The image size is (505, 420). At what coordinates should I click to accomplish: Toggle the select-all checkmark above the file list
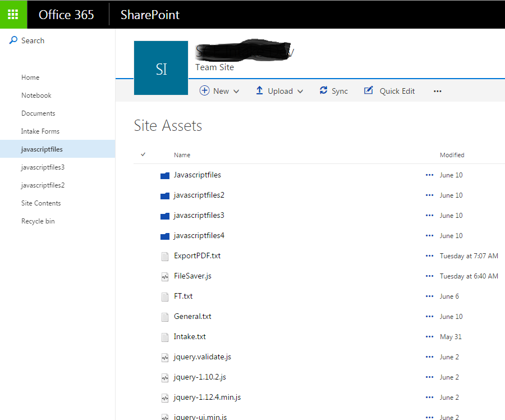pos(142,155)
